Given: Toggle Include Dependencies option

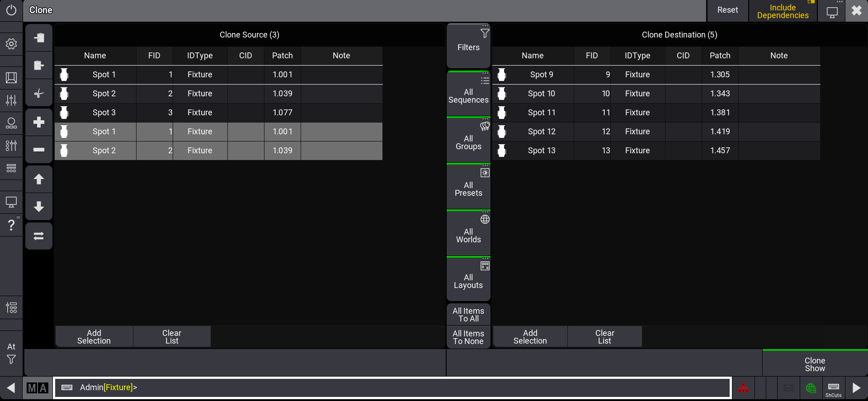Looking at the screenshot, I should (783, 11).
